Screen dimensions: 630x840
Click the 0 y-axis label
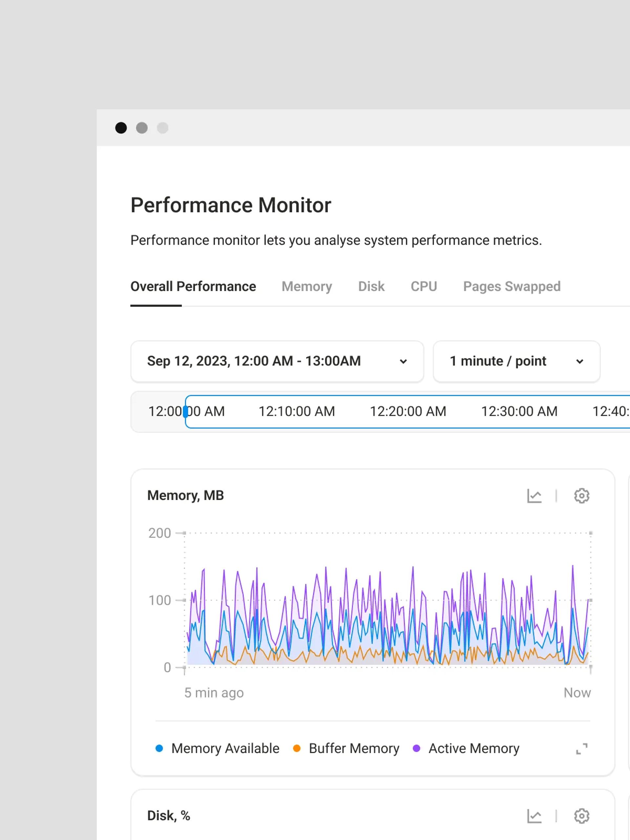point(167,668)
